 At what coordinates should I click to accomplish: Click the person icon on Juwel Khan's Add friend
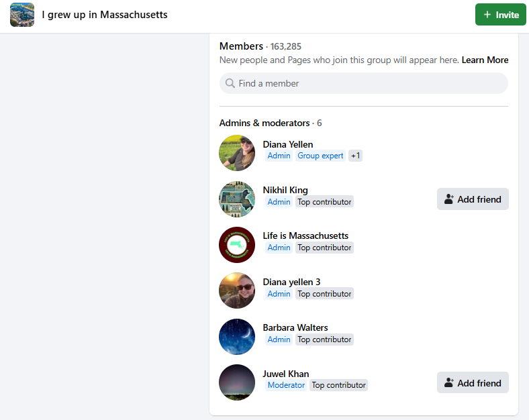[x=448, y=383]
